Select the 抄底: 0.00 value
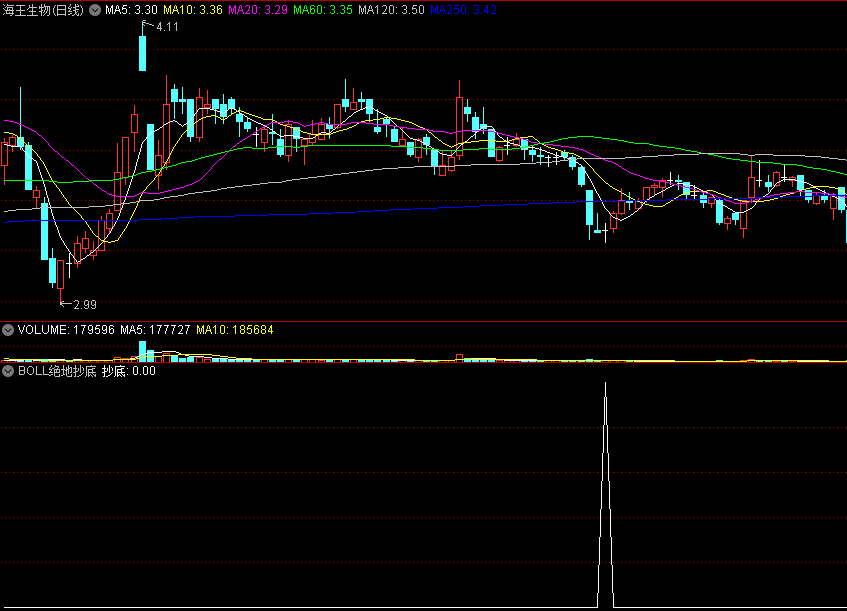Viewport: 847px width, 611px height. point(129,371)
